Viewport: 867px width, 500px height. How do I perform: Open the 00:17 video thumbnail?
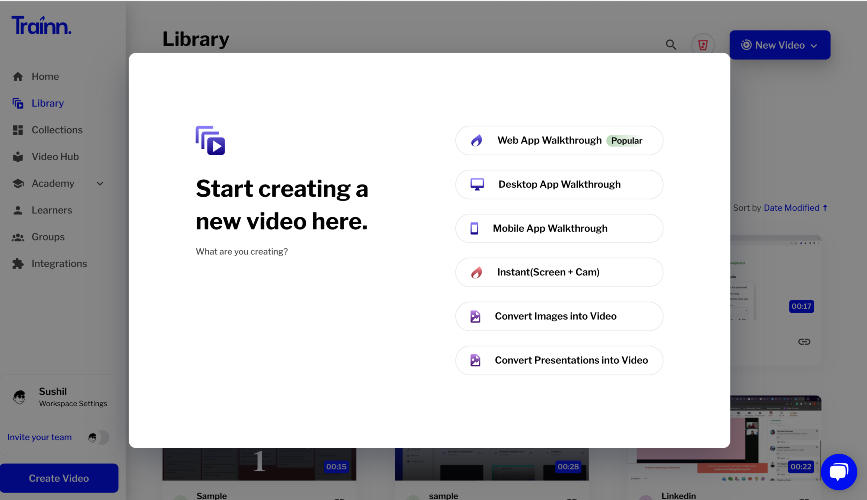(776, 278)
